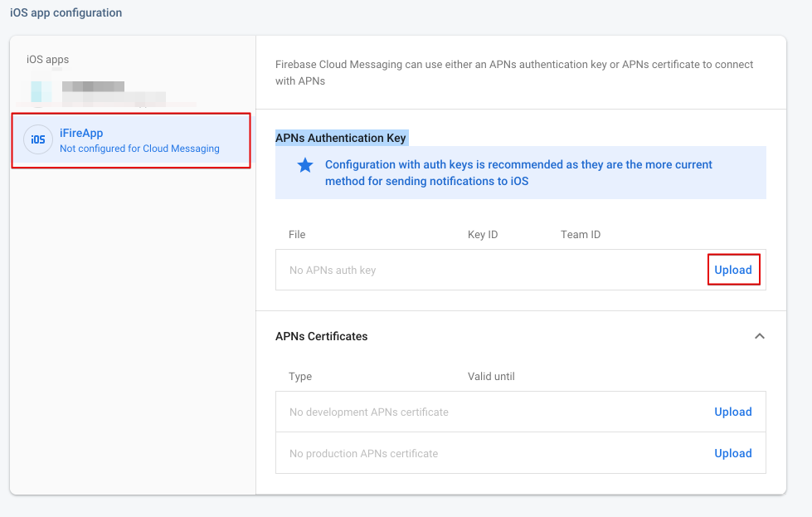Click the APNs Certificates heading text
Viewport: 812px width, 517px height.
[x=322, y=336]
